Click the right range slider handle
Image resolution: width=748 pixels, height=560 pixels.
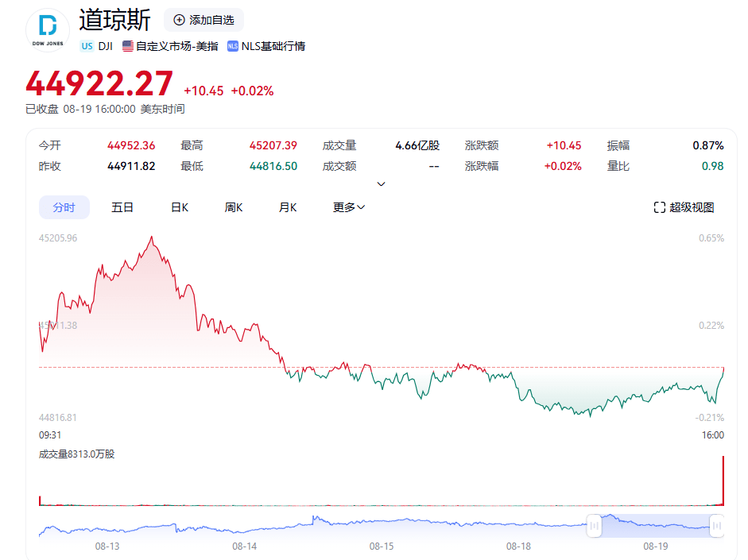(x=716, y=526)
